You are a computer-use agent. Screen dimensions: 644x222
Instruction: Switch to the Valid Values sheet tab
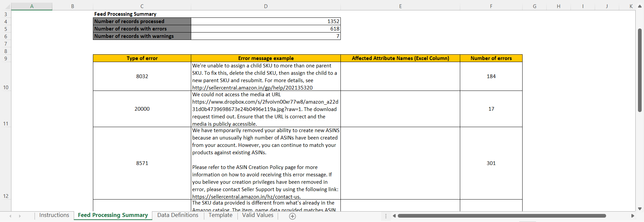[258, 215]
